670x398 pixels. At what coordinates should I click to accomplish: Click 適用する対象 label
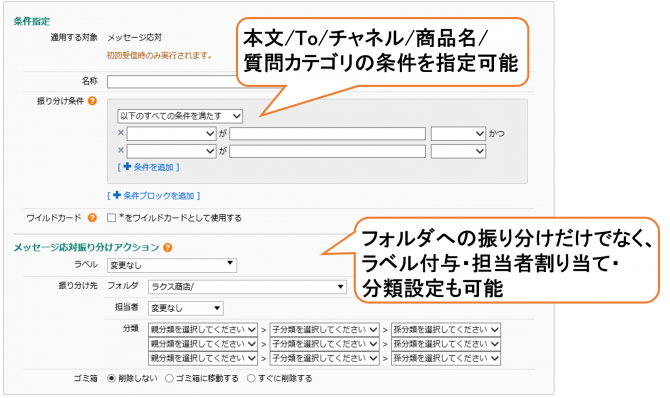pos(74,37)
